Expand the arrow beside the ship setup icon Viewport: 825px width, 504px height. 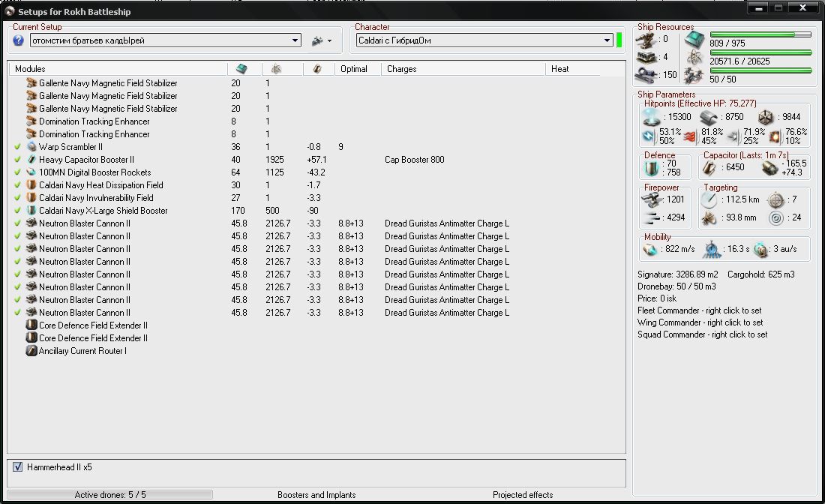pos(330,41)
